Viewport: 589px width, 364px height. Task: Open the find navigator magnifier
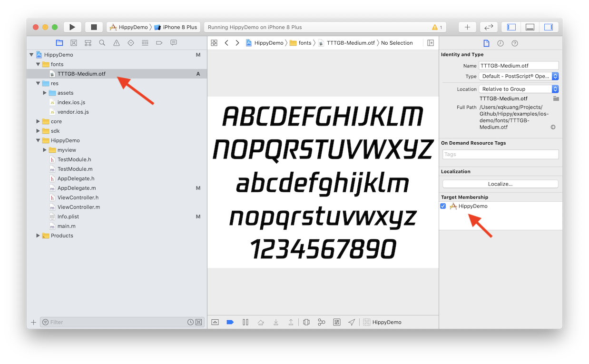(102, 43)
